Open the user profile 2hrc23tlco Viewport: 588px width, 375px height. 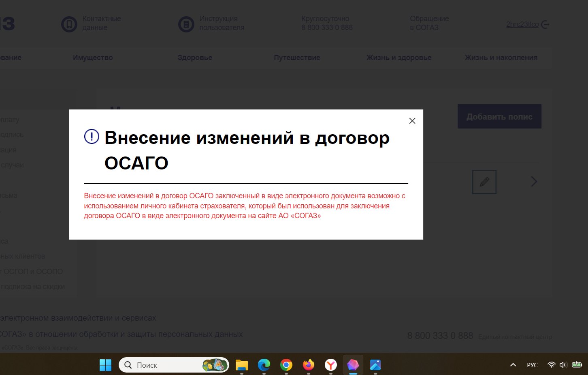pos(522,24)
